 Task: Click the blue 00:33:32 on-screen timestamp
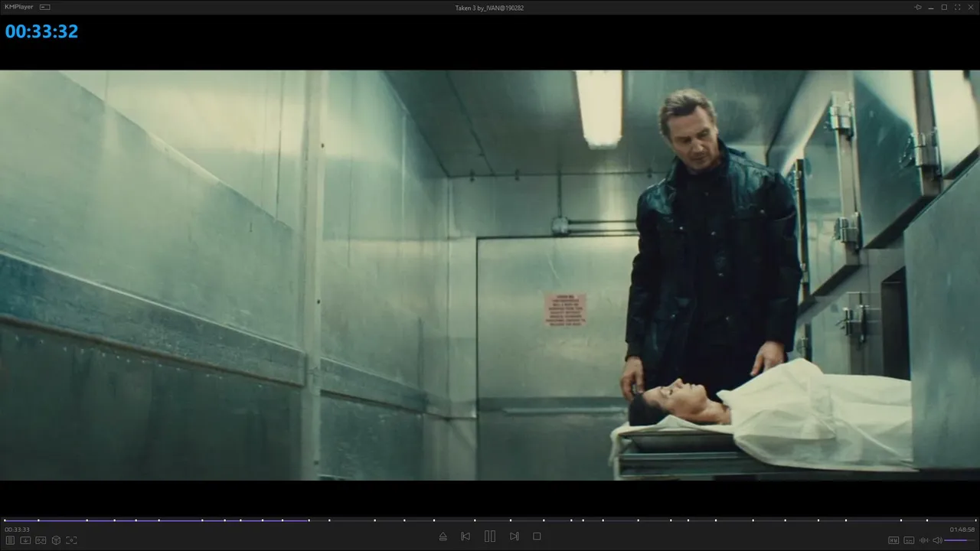coord(41,31)
